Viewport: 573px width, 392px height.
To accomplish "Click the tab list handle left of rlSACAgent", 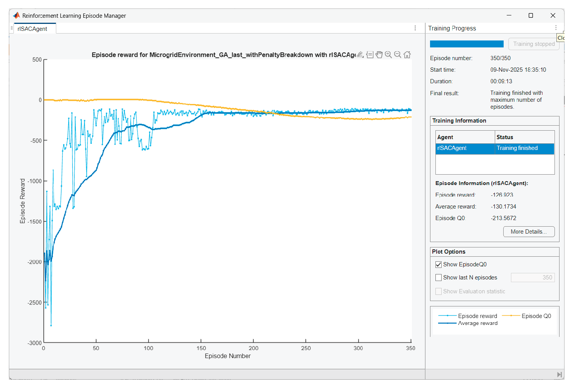I will pos(12,28).
